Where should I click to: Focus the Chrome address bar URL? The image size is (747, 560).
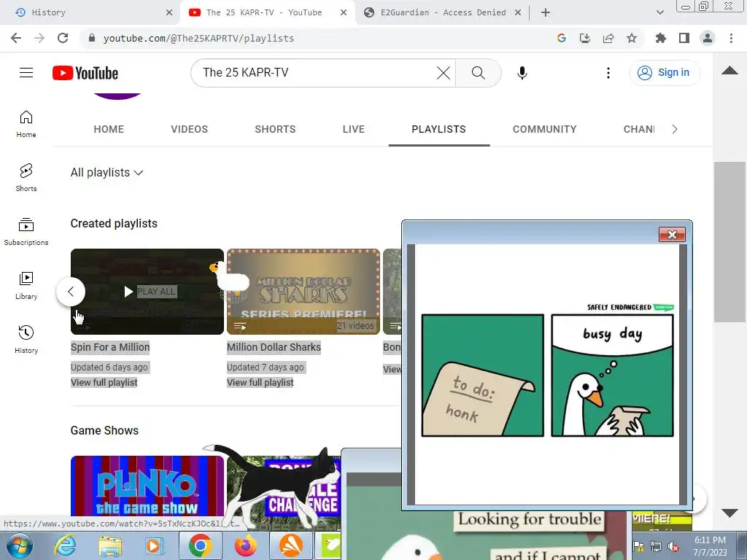point(198,39)
